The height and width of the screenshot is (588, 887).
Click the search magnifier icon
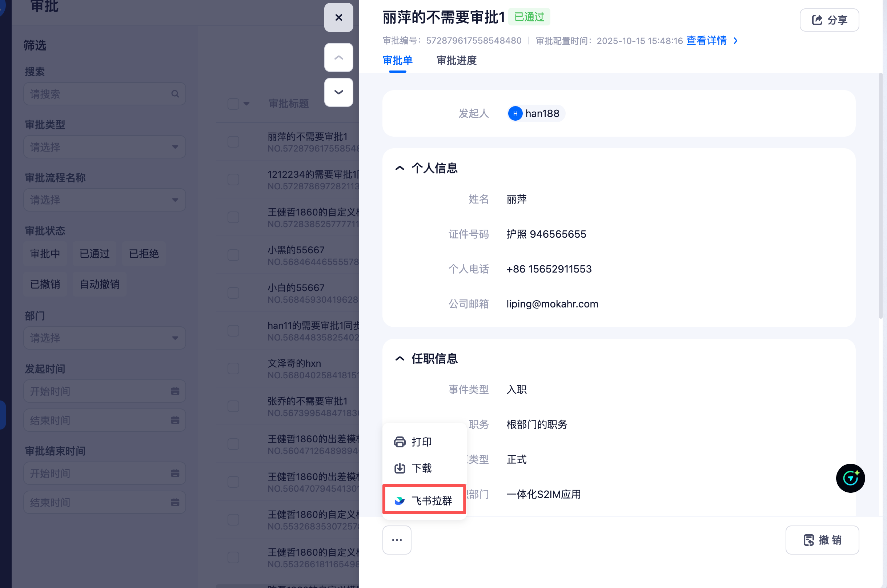(x=175, y=94)
